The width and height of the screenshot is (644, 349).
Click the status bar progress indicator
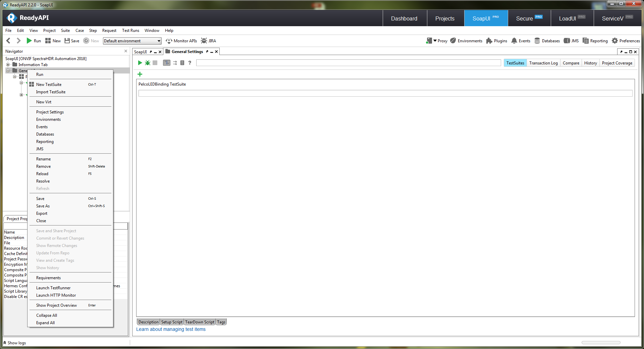(601, 343)
